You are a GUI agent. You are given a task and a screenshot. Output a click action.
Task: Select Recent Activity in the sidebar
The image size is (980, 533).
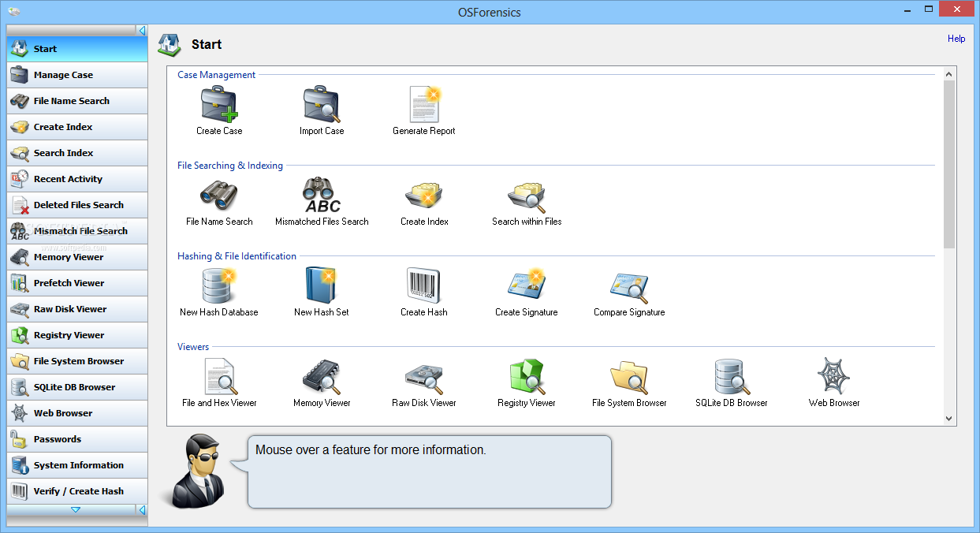77,179
